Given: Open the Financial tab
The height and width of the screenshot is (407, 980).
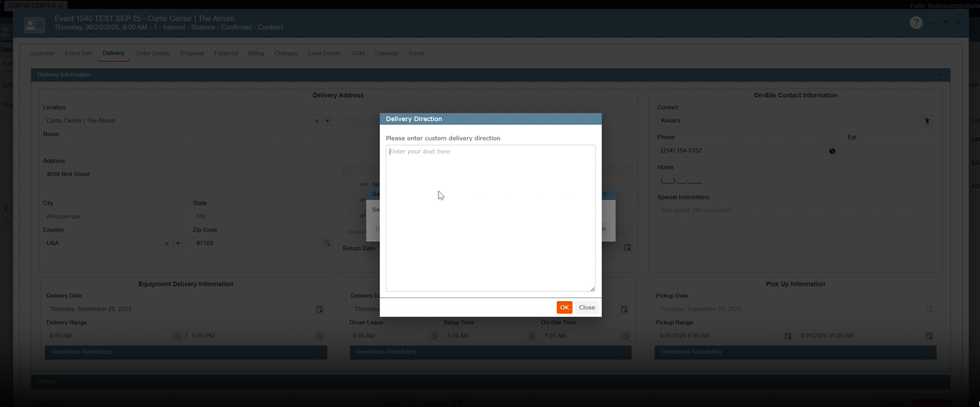Looking at the screenshot, I should [x=226, y=53].
